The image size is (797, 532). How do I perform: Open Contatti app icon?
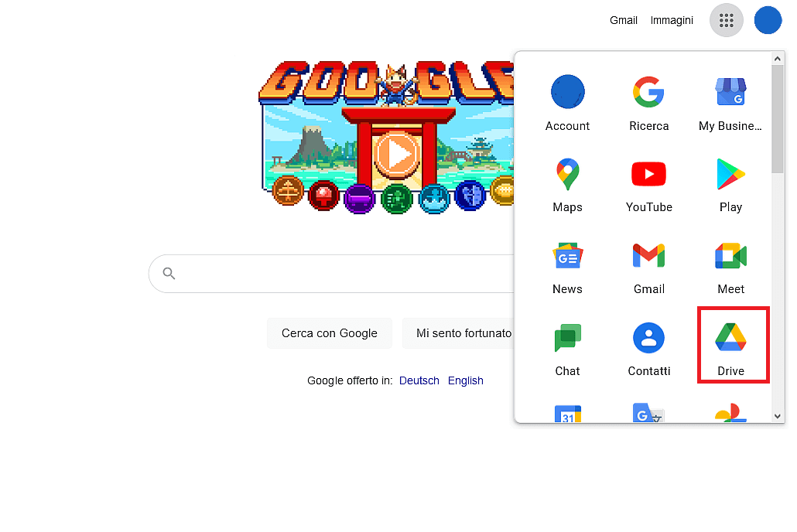pos(648,349)
